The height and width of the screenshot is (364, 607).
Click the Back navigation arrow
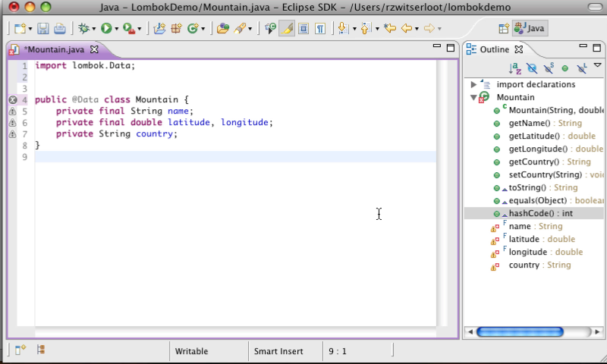(x=407, y=29)
